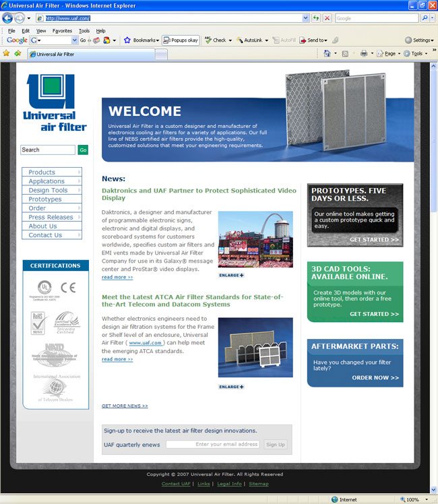438x504 pixels.
Task: Click the AutoFill toolbar button
Action: click(284, 40)
